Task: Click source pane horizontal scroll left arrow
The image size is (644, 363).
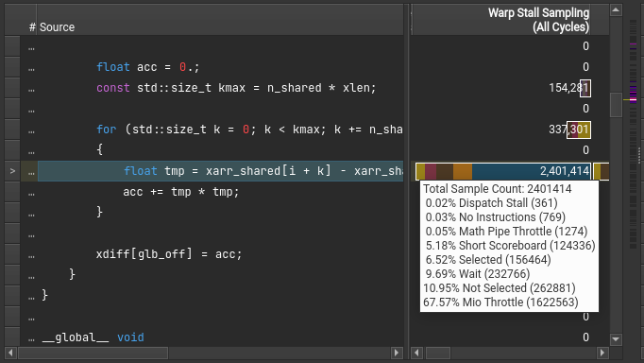Action: tap(10, 353)
